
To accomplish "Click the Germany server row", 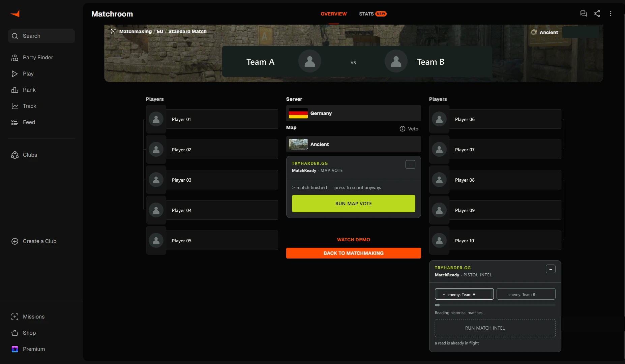I will tap(354, 113).
